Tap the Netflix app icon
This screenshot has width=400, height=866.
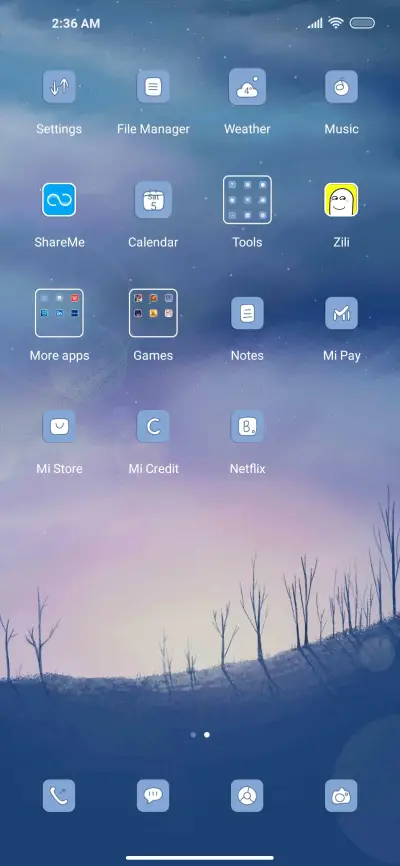point(248,426)
